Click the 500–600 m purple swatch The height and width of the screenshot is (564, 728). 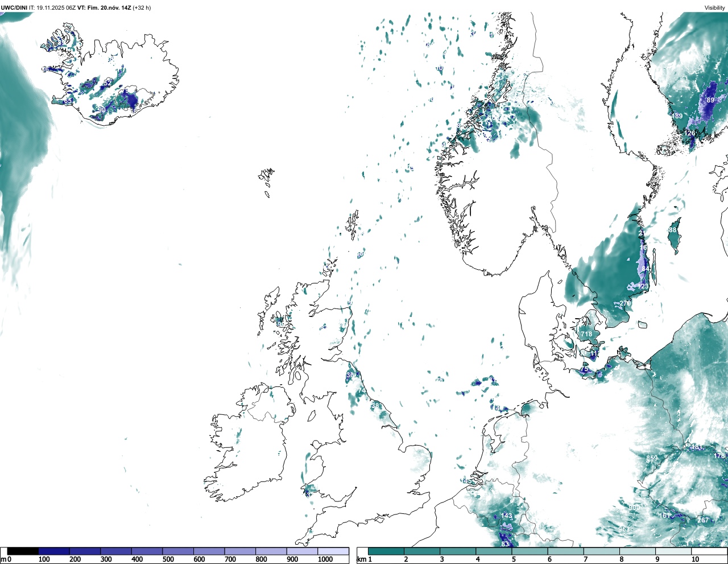click(178, 551)
